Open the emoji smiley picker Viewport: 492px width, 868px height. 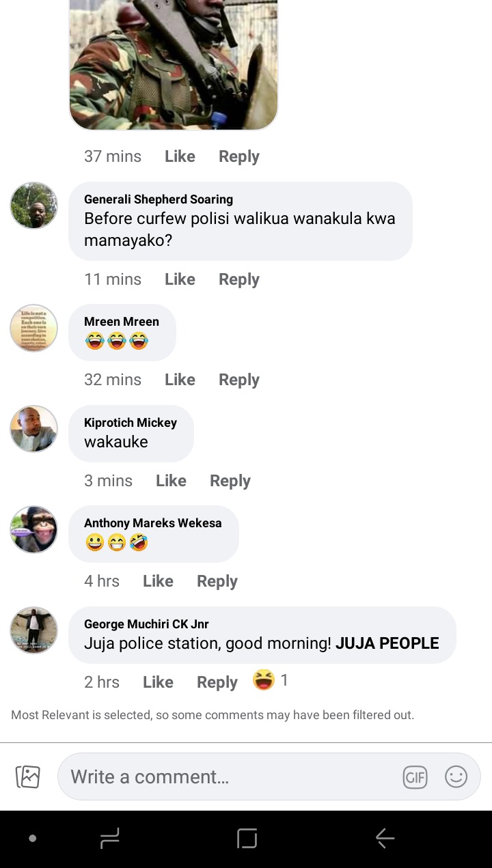point(456,776)
